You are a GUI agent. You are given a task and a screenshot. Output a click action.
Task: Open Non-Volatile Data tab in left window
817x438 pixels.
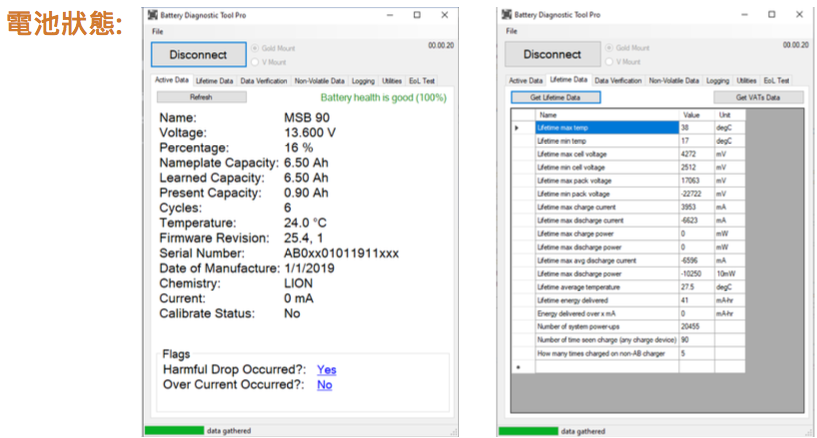(319, 81)
